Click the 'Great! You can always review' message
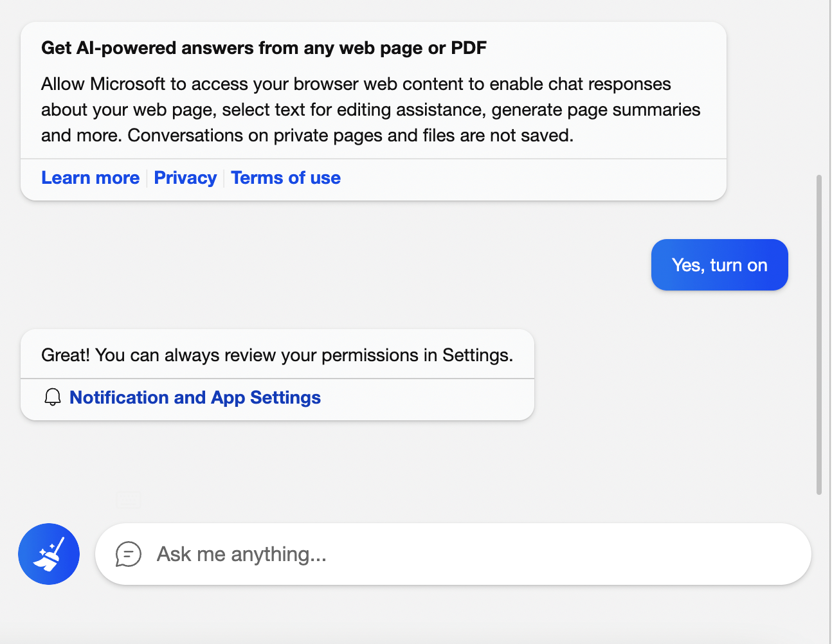The height and width of the screenshot is (644, 832). tap(277, 355)
